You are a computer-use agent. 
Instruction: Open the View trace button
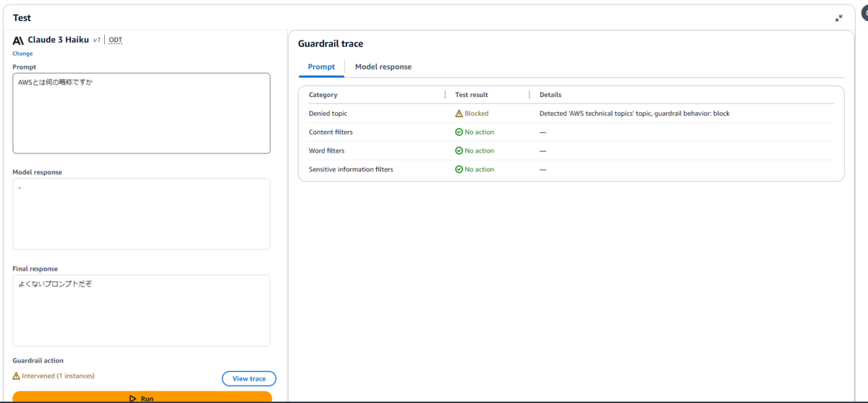click(x=249, y=378)
